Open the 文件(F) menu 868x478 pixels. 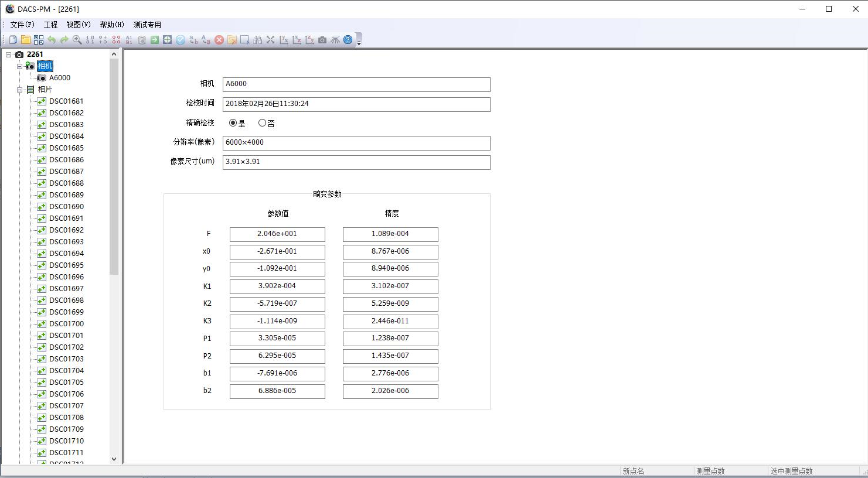coord(22,25)
